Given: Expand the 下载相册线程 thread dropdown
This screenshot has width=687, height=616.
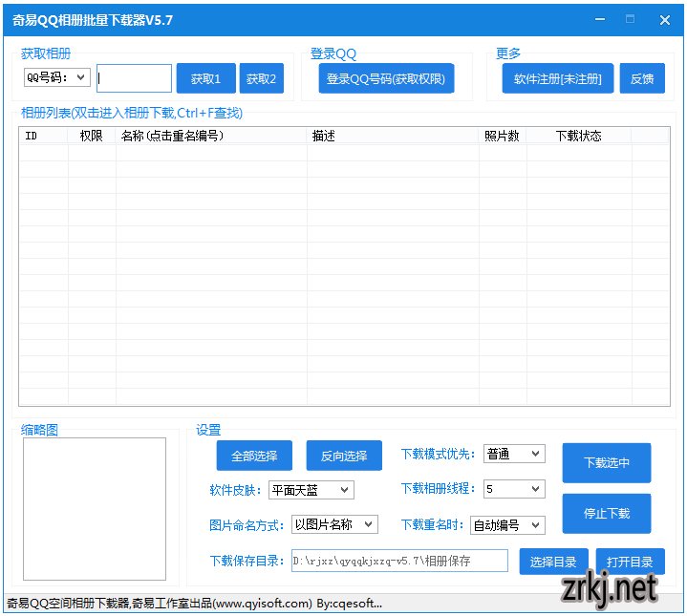Looking at the screenshot, I should [x=514, y=489].
